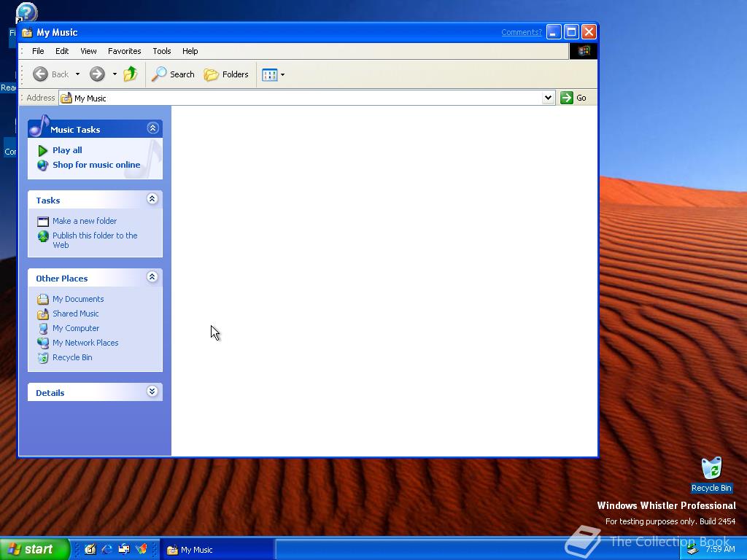Collapse the Tasks panel
The width and height of the screenshot is (747, 560).
152,198
